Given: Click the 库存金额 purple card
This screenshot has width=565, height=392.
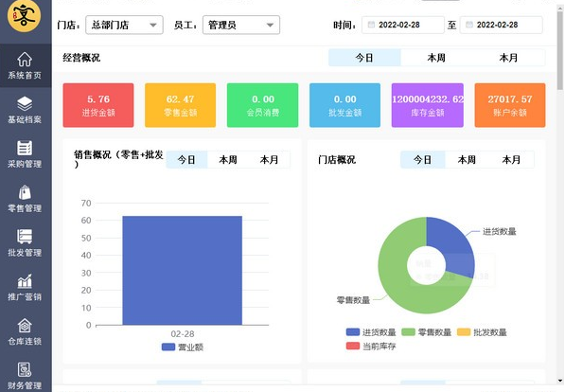Looking at the screenshot, I should click(x=428, y=105).
